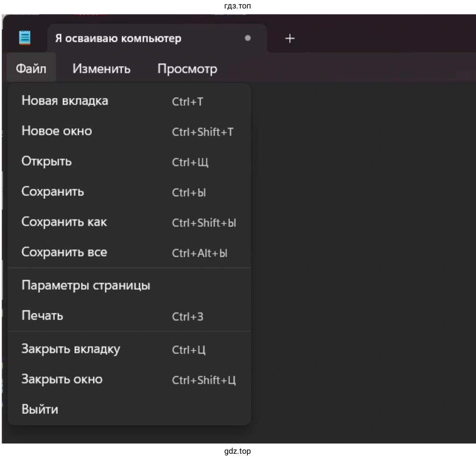This screenshot has width=476, height=460.
Task: Open a new tab with the plus button
Action: [x=289, y=38]
